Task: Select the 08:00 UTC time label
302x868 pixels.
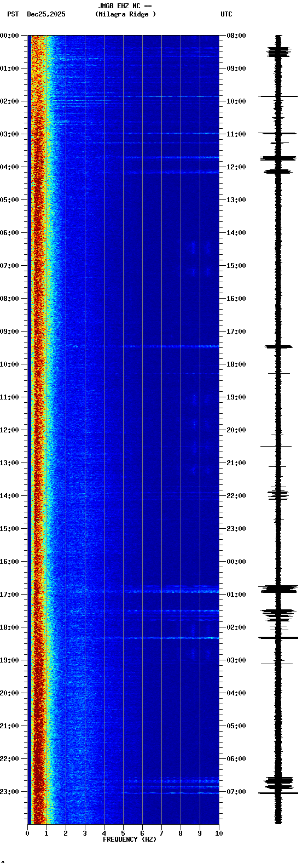Action: 236,36
